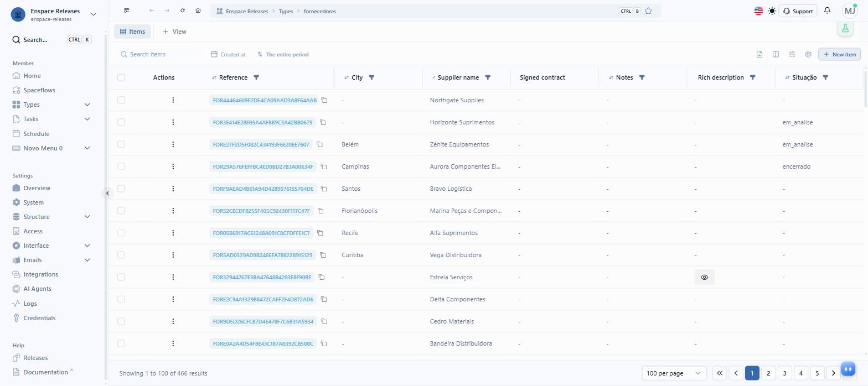Navigate back with the left arrow
The height and width of the screenshot is (386, 868).
point(152,11)
